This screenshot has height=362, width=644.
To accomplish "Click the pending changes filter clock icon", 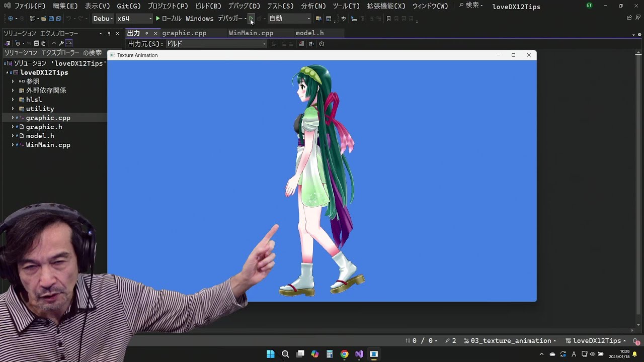I will click(x=18, y=43).
